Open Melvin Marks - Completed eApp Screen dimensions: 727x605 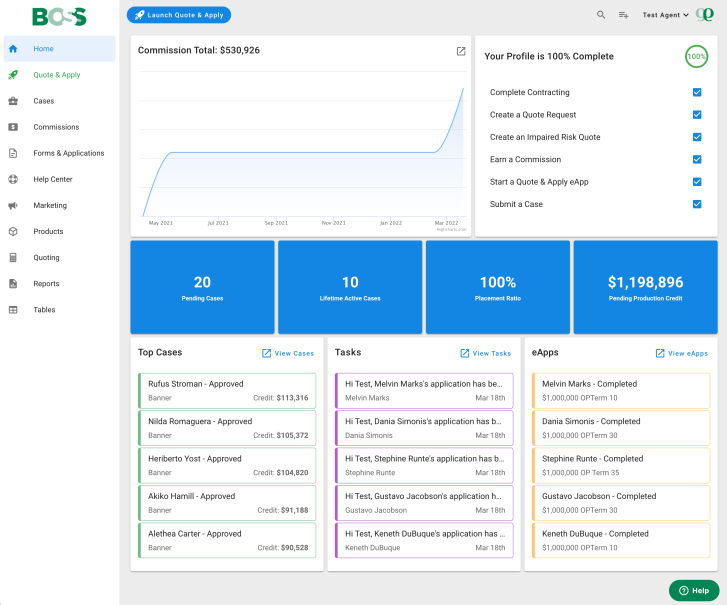(x=621, y=391)
